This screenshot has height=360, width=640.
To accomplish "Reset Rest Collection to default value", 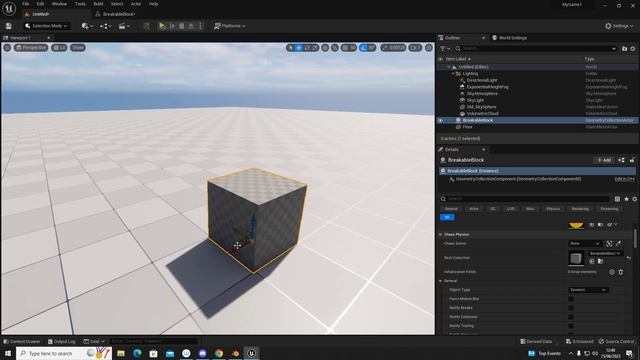I will 629,258.
